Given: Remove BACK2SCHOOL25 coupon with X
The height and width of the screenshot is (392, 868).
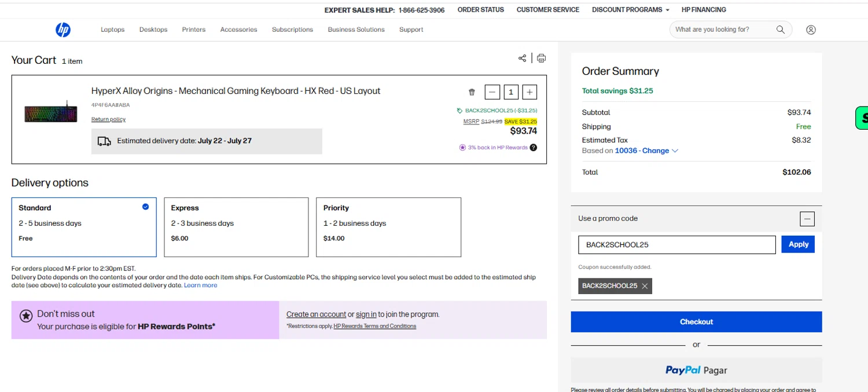Looking at the screenshot, I should click(645, 286).
